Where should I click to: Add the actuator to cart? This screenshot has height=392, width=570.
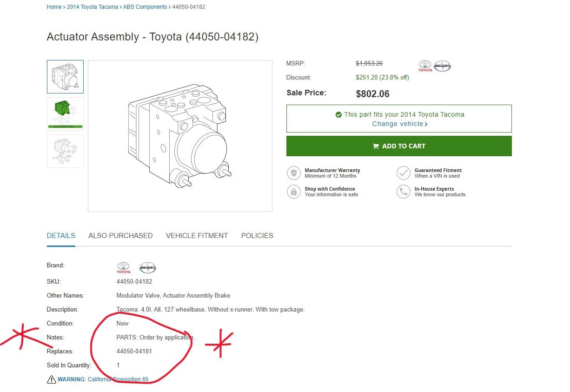tap(399, 146)
